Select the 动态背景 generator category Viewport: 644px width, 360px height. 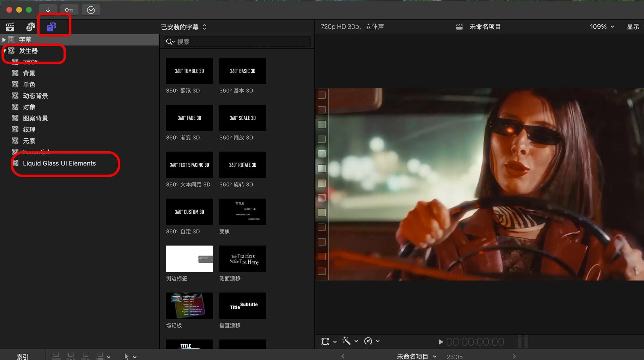pos(35,96)
